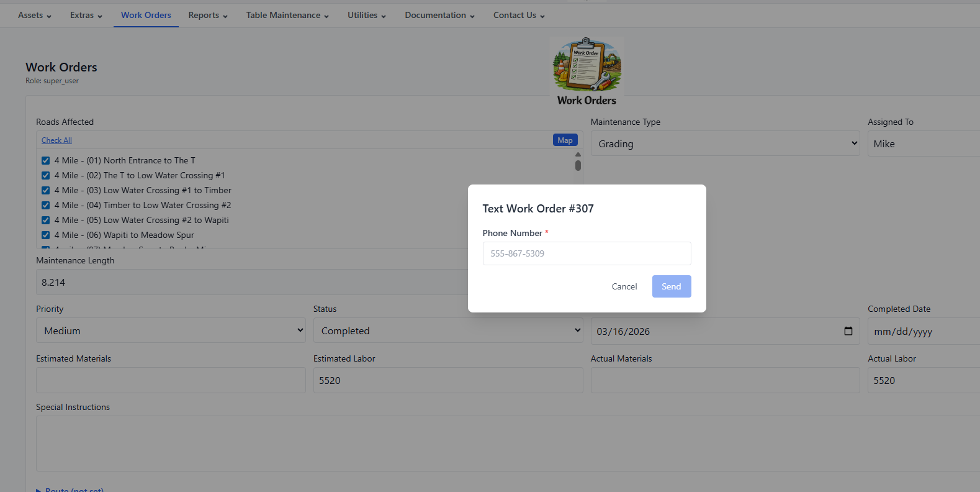Click the Check All link
The height and width of the screenshot is (492, 980).
[x=56, y=140]
